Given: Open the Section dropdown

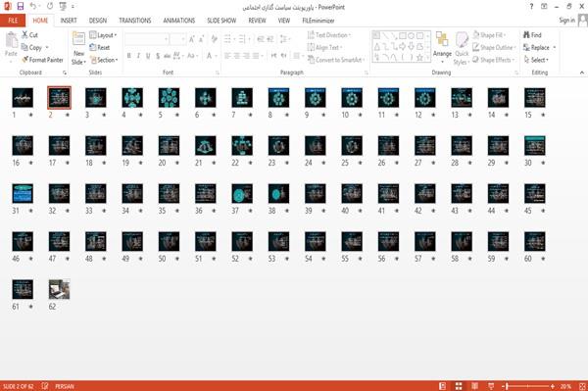Looking at the screenshot, I should 104,60.
